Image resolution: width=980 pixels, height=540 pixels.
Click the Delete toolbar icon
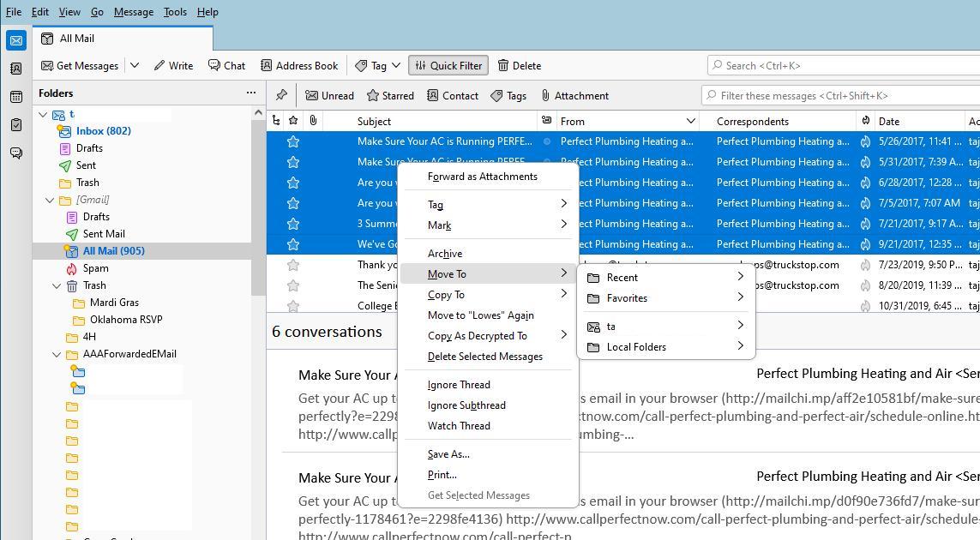[x=520, y=65]
